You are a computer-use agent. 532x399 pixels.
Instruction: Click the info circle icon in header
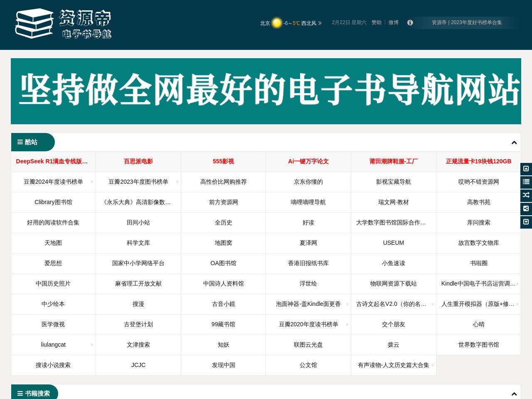point(410,22)
